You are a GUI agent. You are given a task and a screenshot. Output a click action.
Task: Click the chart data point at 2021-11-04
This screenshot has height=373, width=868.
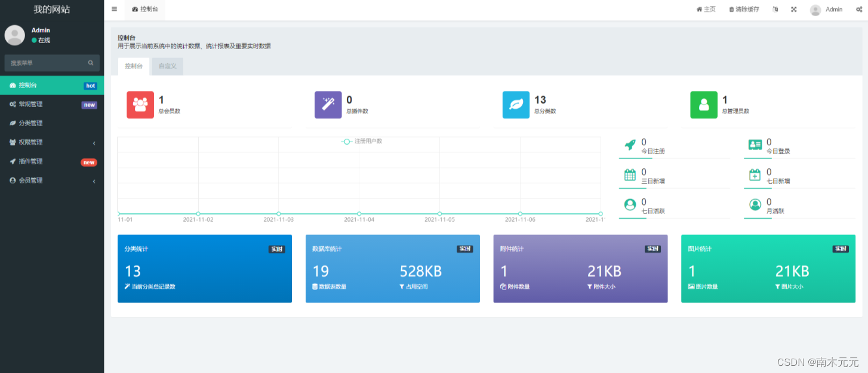pyautogui.click(x=359, y=213)
